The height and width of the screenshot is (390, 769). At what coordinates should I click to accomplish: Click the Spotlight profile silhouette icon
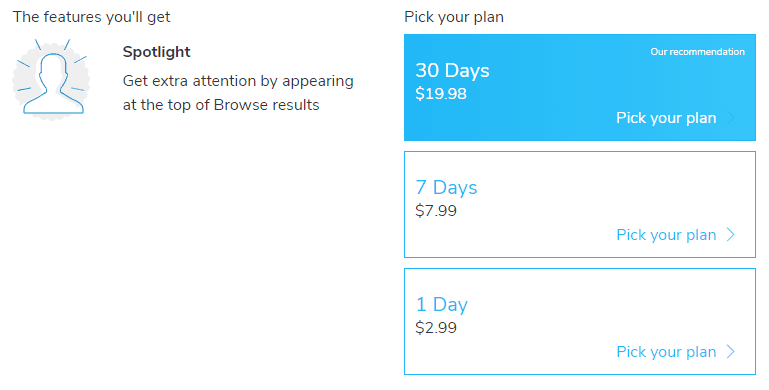(51, 79)
